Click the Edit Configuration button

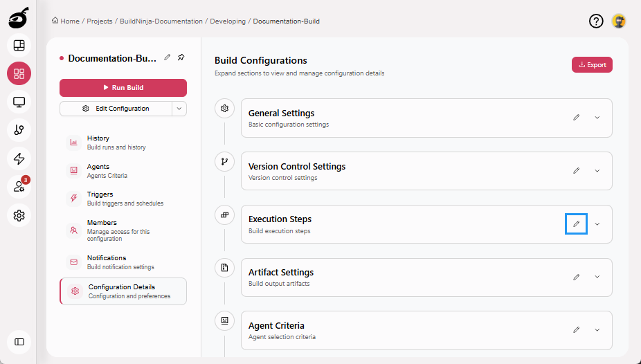(x=116, y=109)
